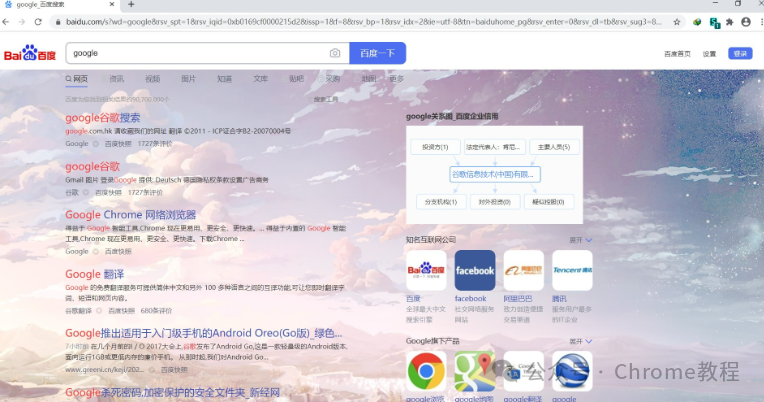Image resolution: width=764 pixels, height=402 pixels.
Task: Expand the 知名互联网公司 section with 展开
Action: (581, 240)
